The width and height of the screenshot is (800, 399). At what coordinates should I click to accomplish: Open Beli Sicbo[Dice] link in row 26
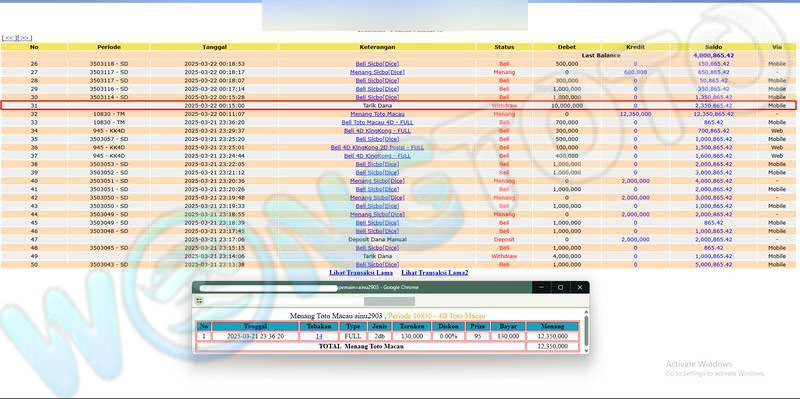[x=378, y=64]
